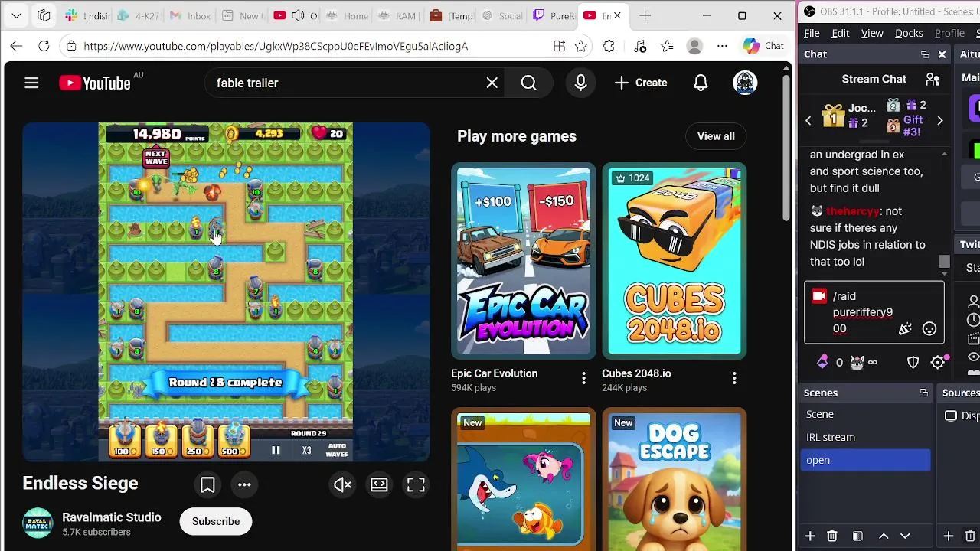Viewport: 980px width, 551px height.
Task: Open the Dog Escape game card
Action: coord(675,479)
